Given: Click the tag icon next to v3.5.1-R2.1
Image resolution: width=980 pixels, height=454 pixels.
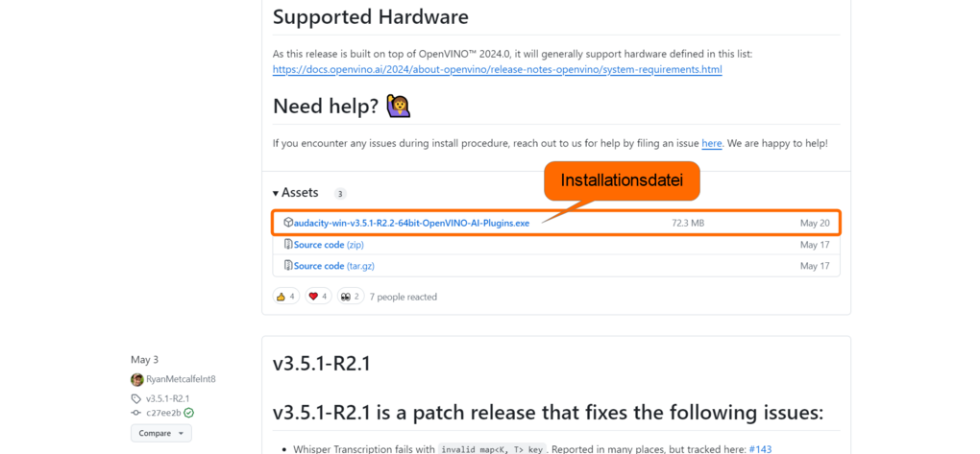Looking at the screenshot, I should [x=135, y=398].
